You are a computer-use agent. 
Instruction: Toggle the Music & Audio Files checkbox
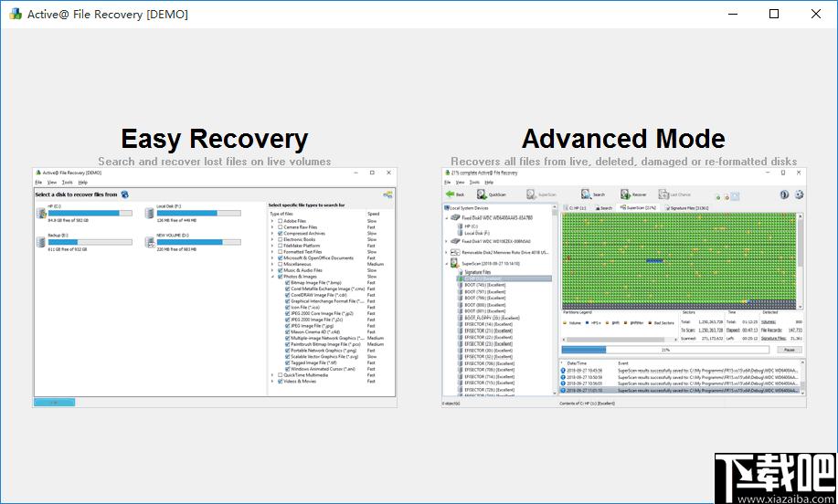pos(281,270)
